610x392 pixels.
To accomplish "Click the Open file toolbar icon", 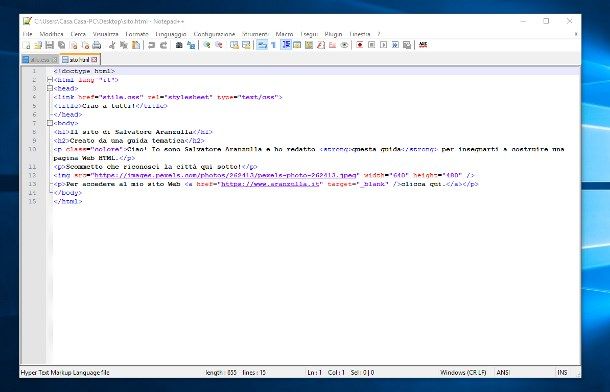I will 38,45.
